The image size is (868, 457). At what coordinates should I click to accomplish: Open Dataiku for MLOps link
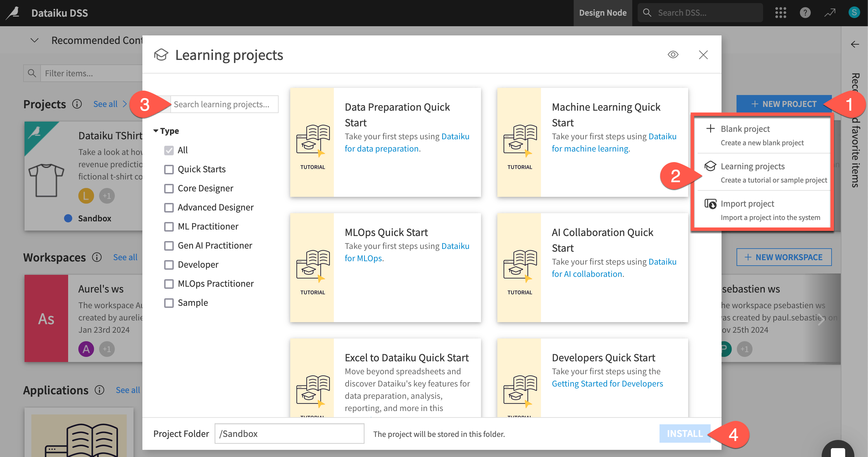[407, 252]
